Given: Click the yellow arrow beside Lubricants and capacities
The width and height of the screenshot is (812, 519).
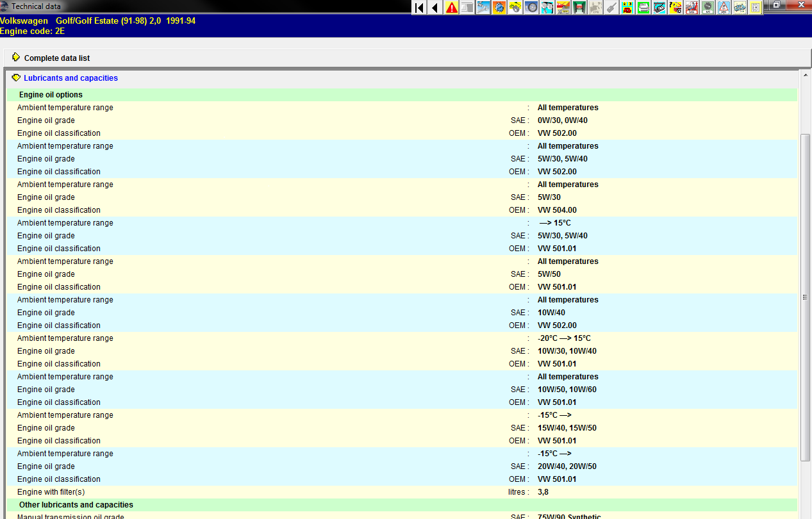Looking at the screenshot, I should click(16, 78).
